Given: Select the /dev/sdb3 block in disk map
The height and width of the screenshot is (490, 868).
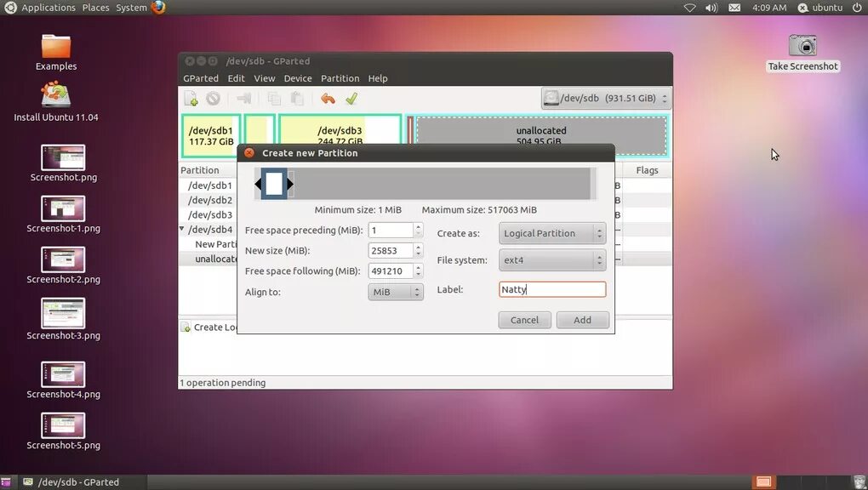Looking at the screenshot, I should click(x=340, y=129).
